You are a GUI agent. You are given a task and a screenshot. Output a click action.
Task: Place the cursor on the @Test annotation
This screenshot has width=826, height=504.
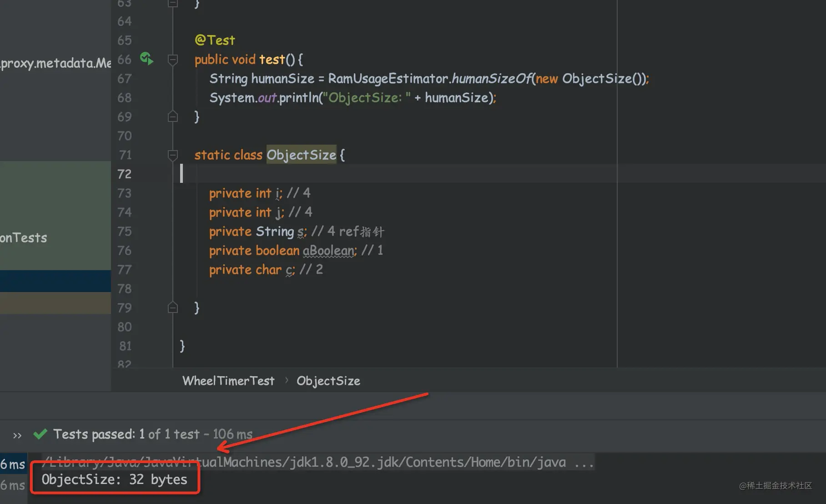click(x=215, y=40)
